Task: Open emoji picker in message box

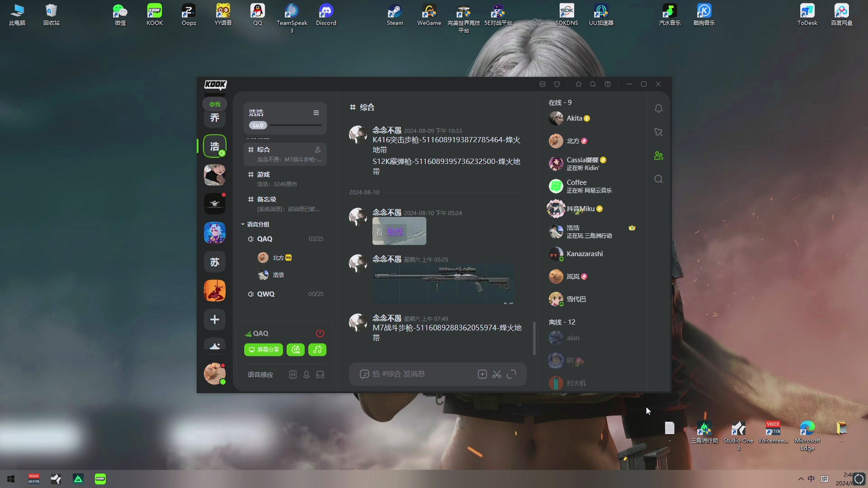Action: [x=364, y=374]
